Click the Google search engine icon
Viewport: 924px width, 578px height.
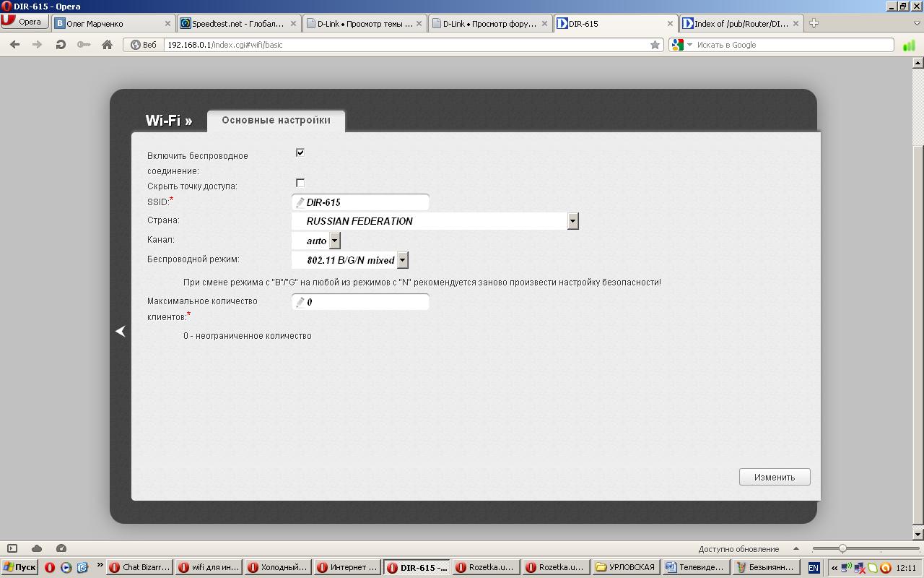(x=677, y=45)
